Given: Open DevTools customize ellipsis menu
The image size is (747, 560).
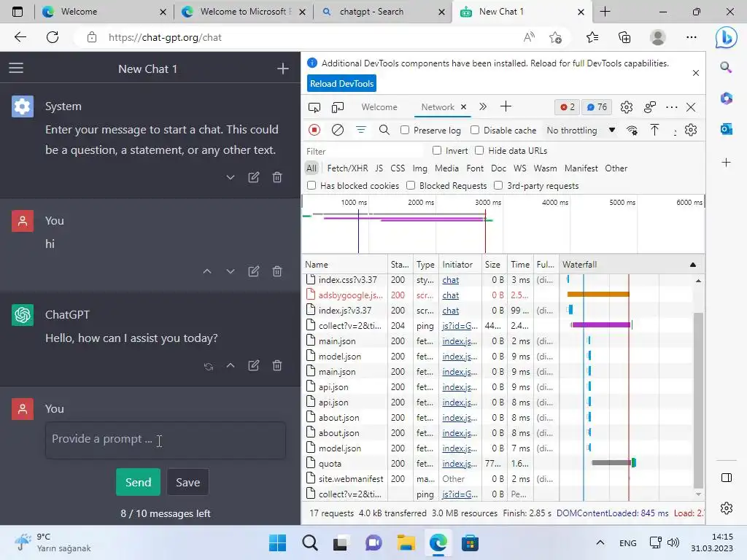Looking at the screenshot, I should pyautogui.click(x=671, y=107).
